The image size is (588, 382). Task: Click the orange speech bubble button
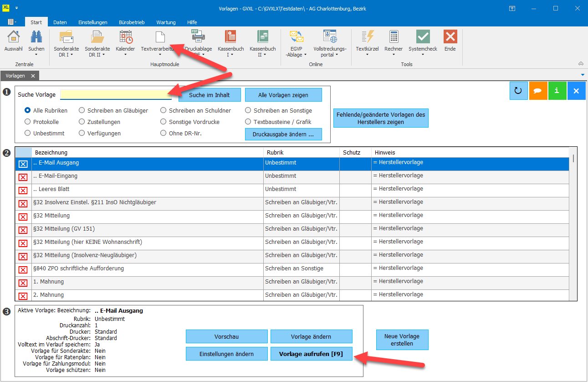pyautogui.click(x=537, y=91)
